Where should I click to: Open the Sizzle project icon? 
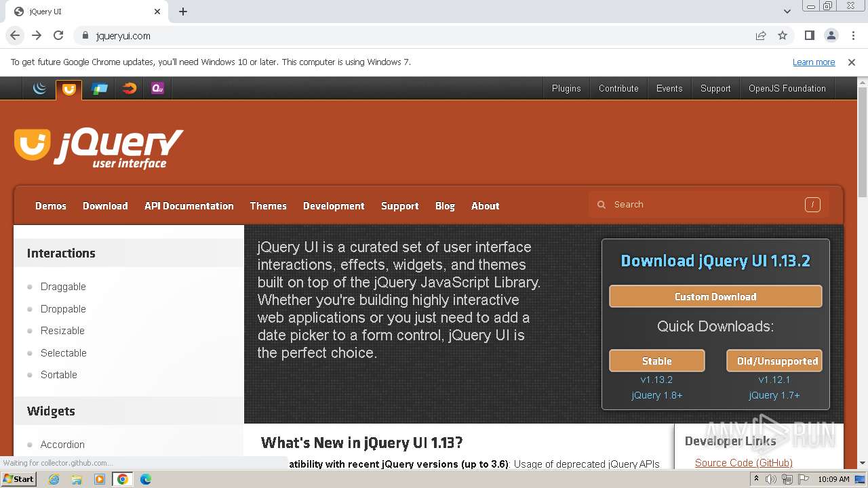[x=129, y=88]
